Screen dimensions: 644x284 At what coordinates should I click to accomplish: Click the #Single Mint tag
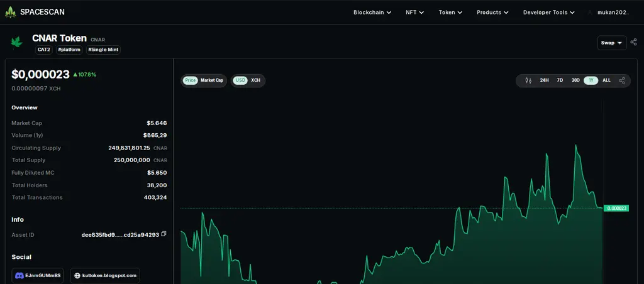103,50
